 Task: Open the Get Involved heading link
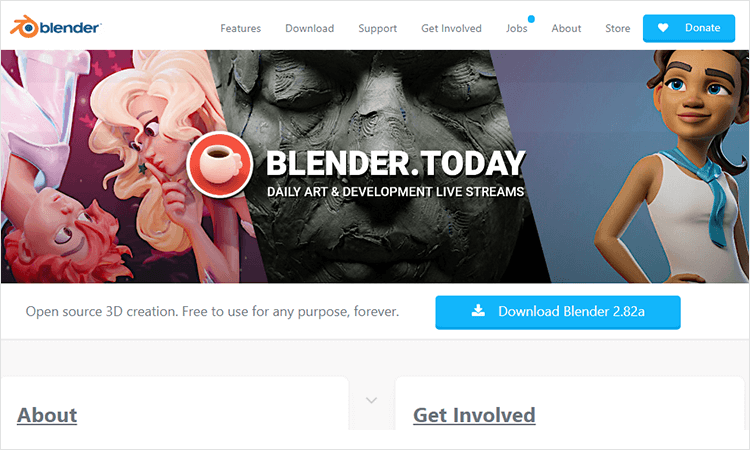474,415
